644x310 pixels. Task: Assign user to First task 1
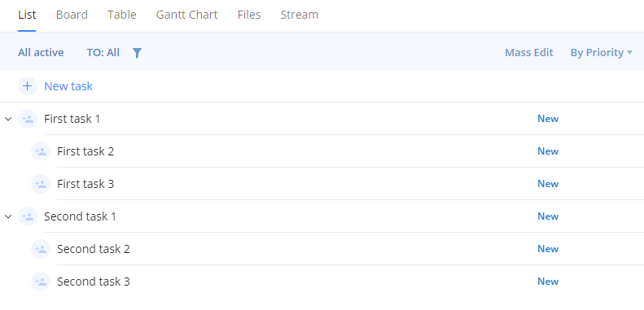tap(28, 119)
